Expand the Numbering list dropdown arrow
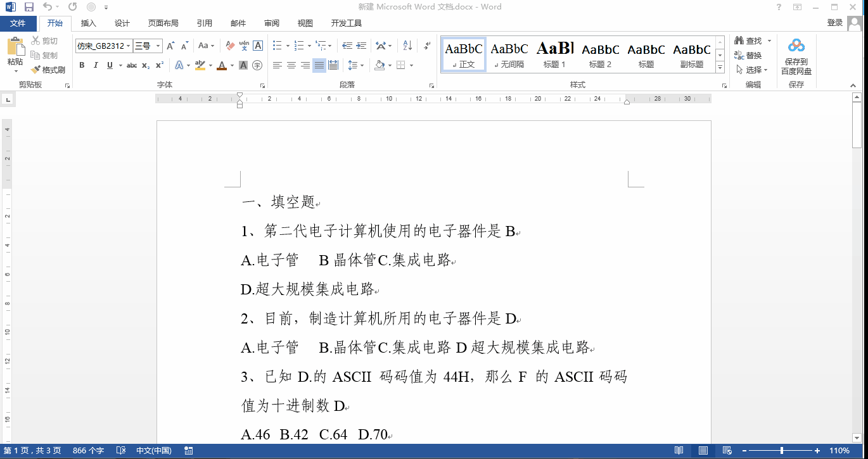Image resolution: width=868 pixels, height=459 pixels. [x=309, y=46]
